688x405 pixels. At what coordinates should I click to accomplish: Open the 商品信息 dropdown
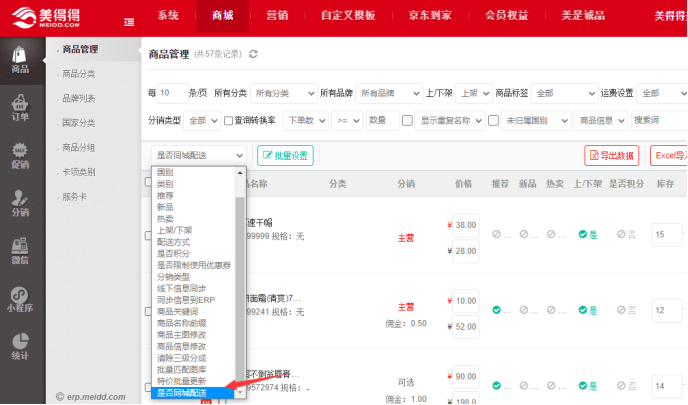tap(601, 121)
